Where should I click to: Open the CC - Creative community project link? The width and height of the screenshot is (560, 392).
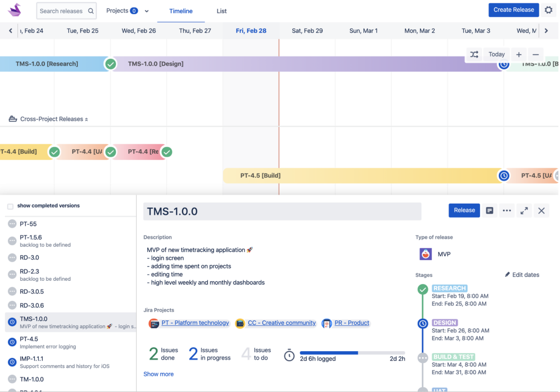pos(282,323)
